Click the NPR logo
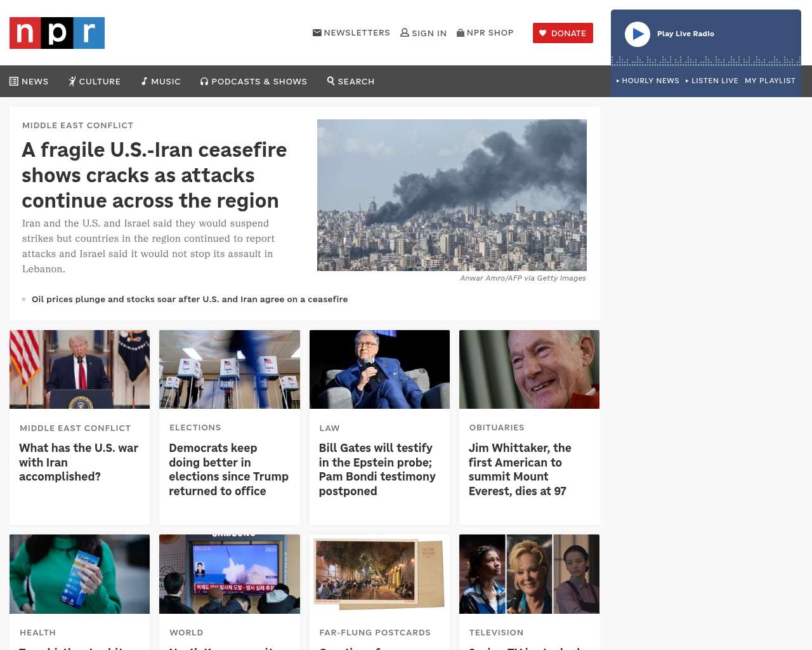The height and width of the screenshot is (650, 812). point(57,33)
